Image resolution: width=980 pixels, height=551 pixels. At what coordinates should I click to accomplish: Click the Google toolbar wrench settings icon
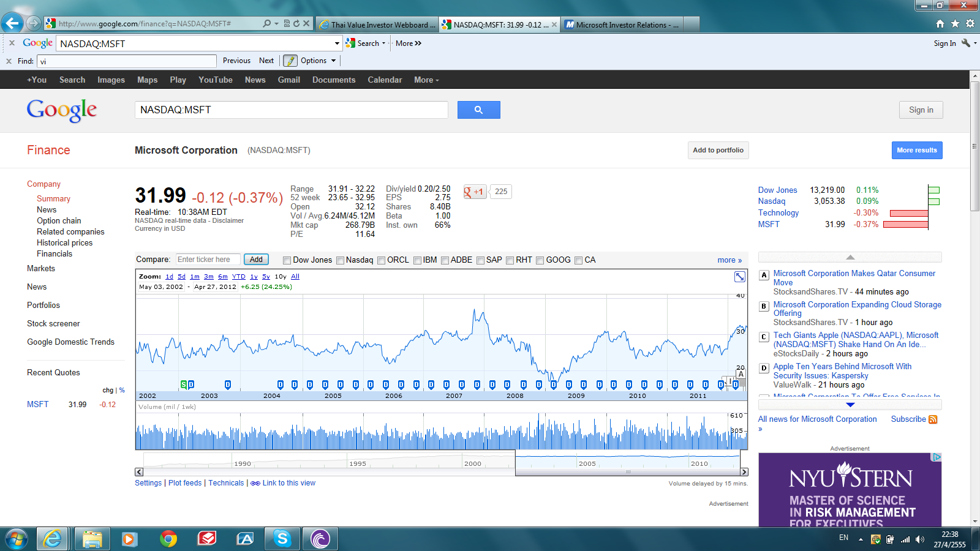coord(966,43)
